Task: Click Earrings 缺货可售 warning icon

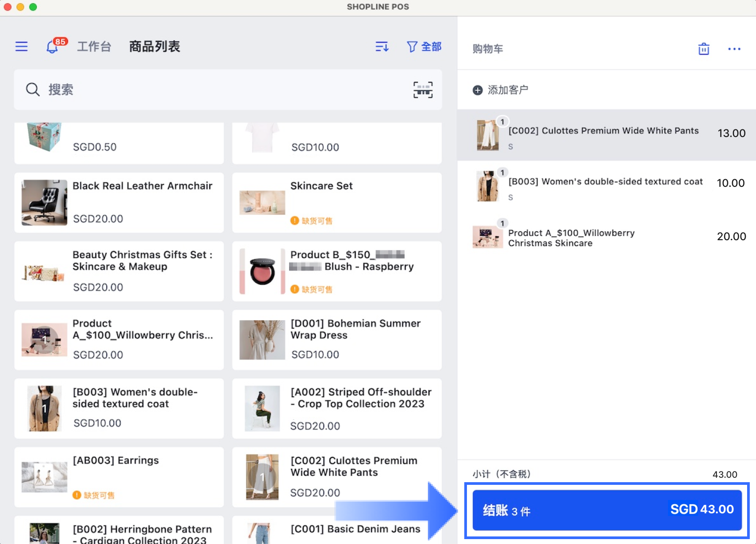Action: (x=76, y=495)
